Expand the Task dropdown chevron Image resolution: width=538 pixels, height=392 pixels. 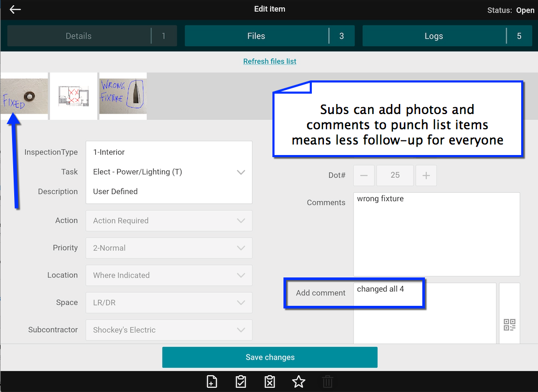pos(241,172)
